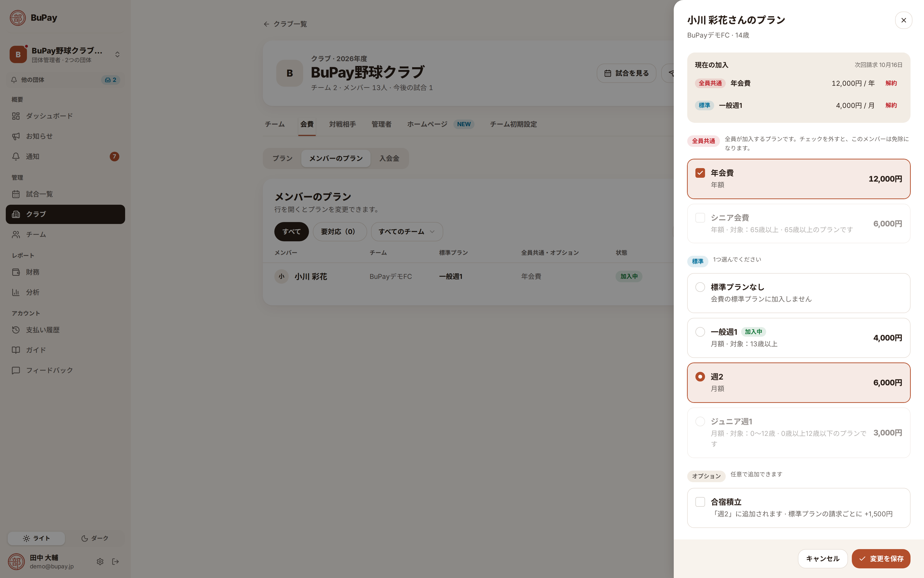
Task: Click the logout icon at bottom of sidebar
Action: pyautogui.click(x=116, y=561)
